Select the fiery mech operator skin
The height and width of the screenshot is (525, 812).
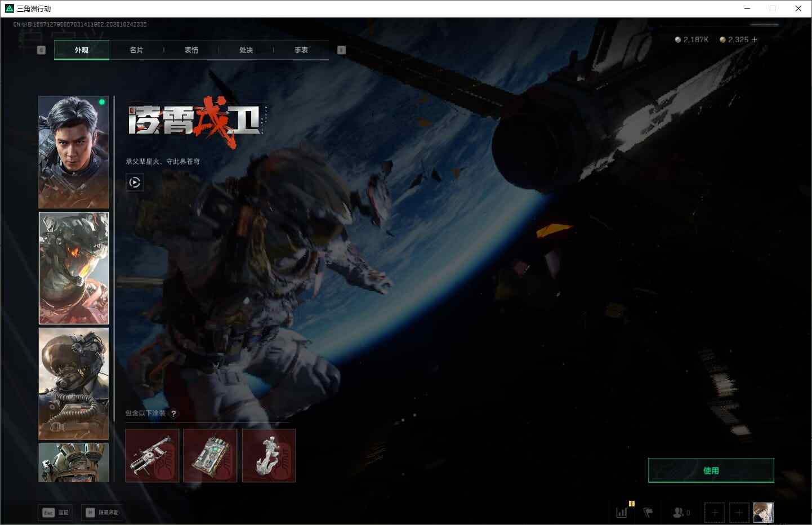point(73,268)
